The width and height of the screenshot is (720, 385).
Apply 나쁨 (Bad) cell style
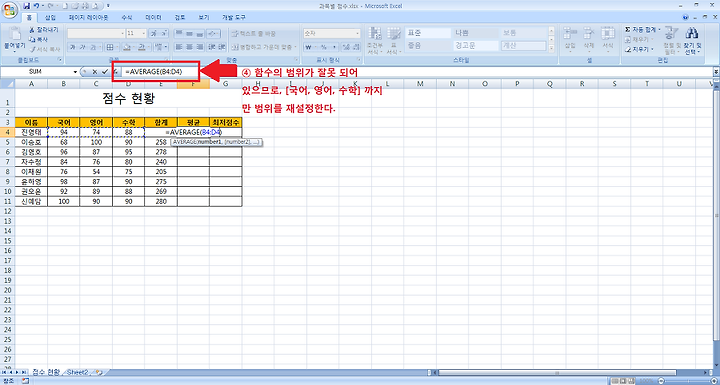(x=475, y=33)
